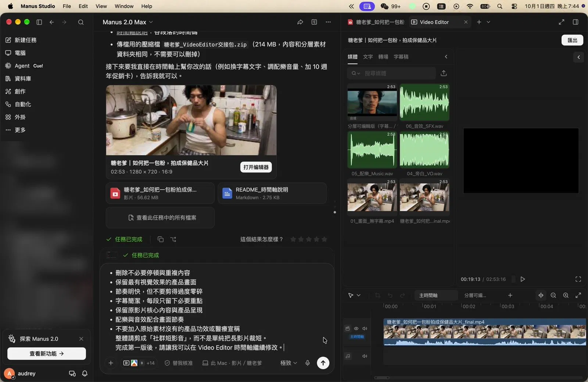The image size is (588, 382).
Task: Mute the main video track audio
Action: (x=365, y=328)
